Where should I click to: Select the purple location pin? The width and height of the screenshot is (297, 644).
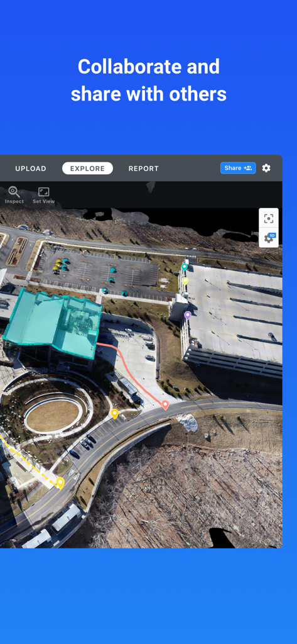(188, 316)
